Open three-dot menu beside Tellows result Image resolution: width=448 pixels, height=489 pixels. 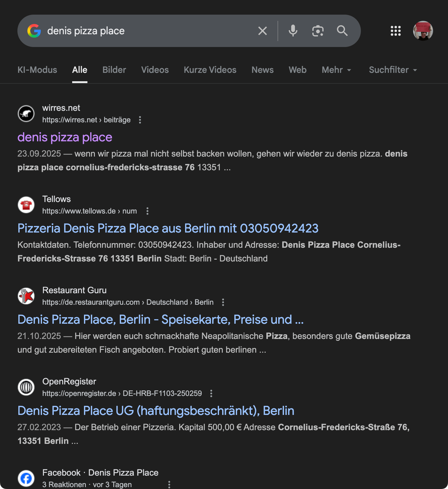pyautogui.click(x=147, y=211)
